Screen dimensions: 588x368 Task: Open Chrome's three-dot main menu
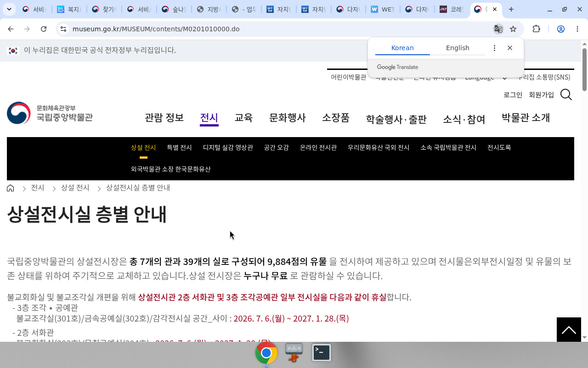(x=577, y=29)
